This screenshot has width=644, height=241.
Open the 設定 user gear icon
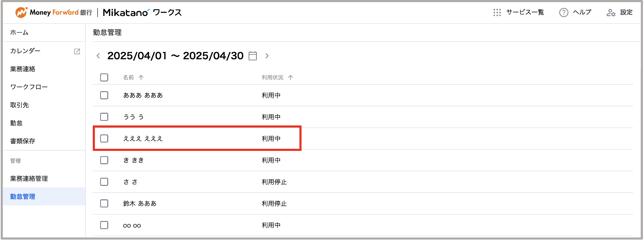tap(611, 13)
